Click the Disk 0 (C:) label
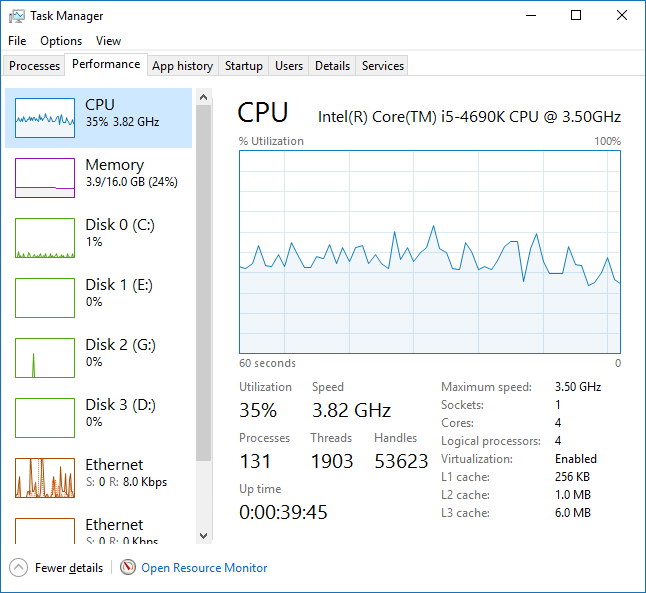Screen dimensions: 646x593 click(x=120, y=225)
